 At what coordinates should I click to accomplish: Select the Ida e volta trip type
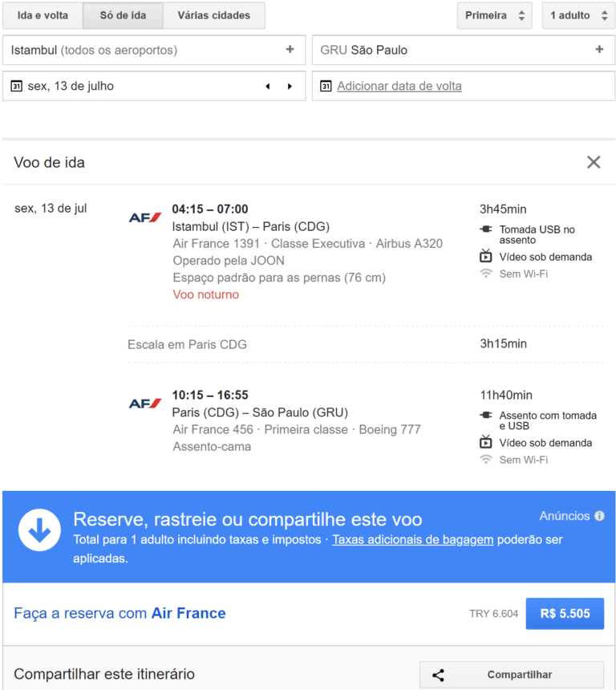point(43,15)
